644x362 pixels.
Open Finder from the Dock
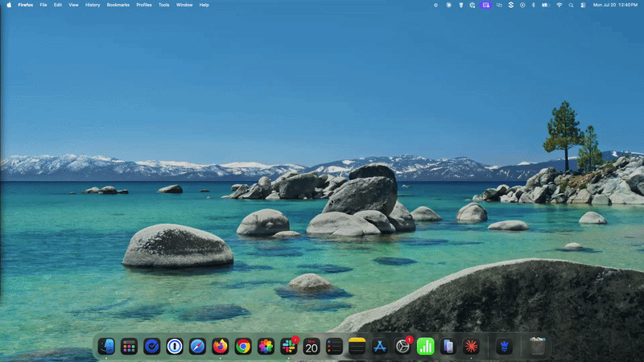pyautogui.click(x=106, y=347)
